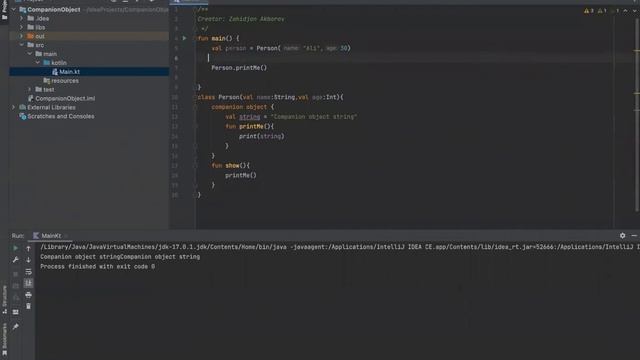Expand the out folder
Image resolution: width=640 pixels, height=360 pixels.
(21, 36)
